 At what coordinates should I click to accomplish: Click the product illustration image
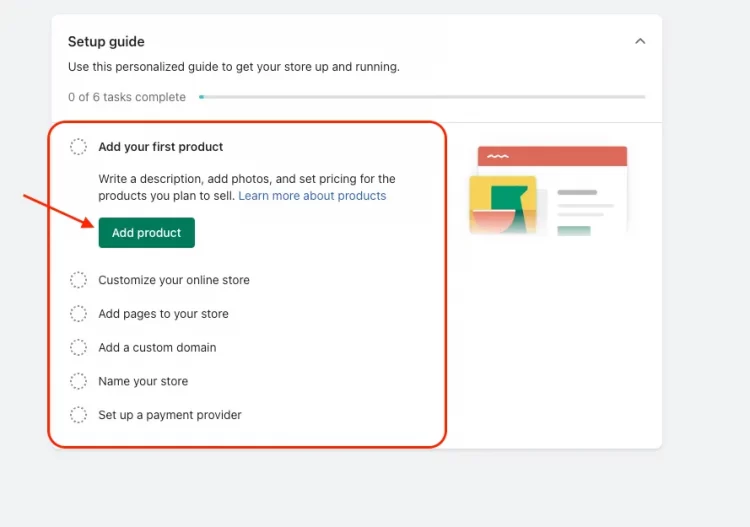pyautogui.click(x=548, y=190)
